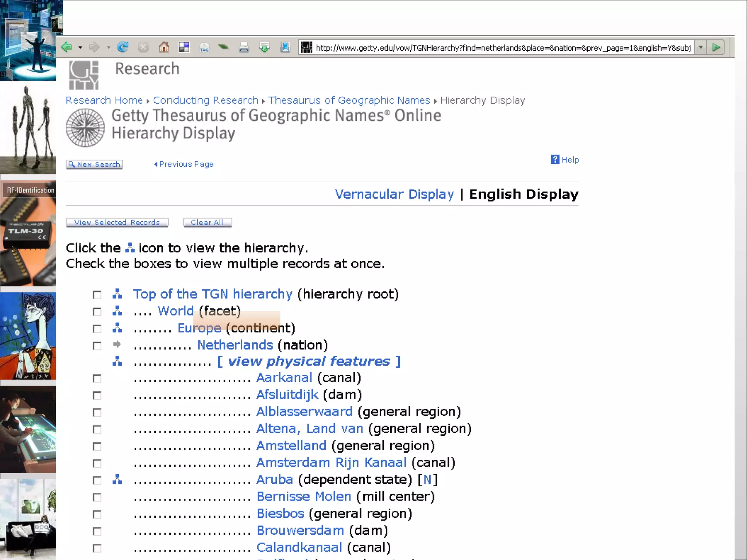The width and height of the screenshot is (747, 560).
Task: Click the green Go arrow button
Action: tap(716, 47)
